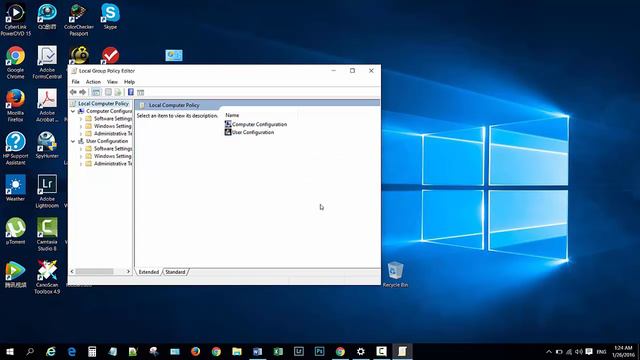640x360 pixels.
Task: Select CanoScan Toolbox 4.9 desktop icon
Action: click(47, 277)
